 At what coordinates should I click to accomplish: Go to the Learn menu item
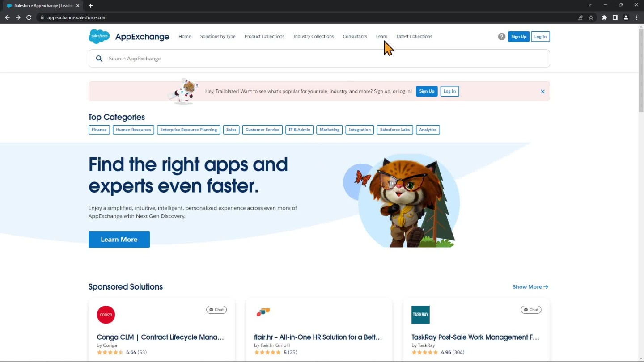coord(381,37)
